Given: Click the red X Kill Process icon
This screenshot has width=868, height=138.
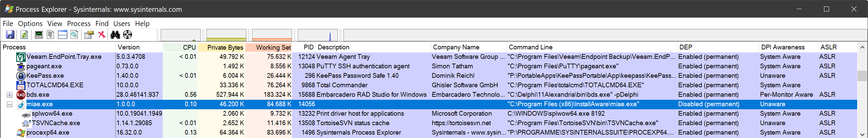Looking at the screenshot, I should pyautogui.click(x=102, y=34).
